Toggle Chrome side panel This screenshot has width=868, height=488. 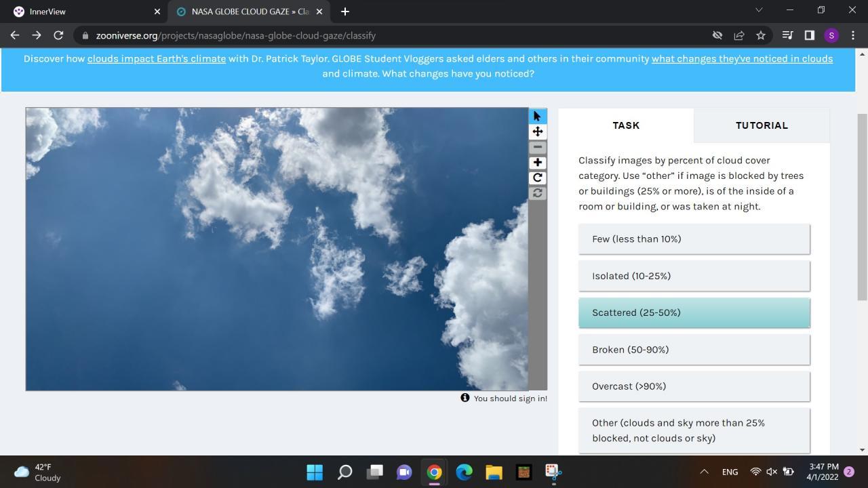809,35
